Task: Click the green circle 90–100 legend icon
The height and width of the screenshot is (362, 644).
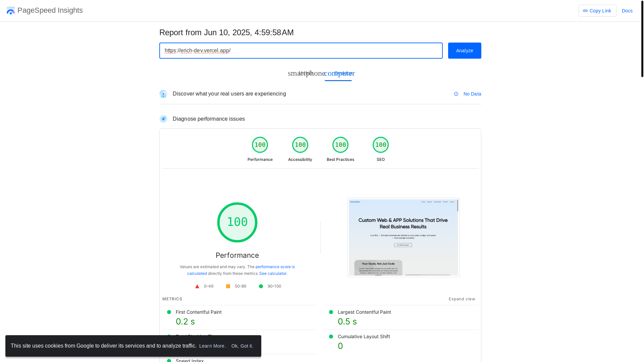Action: [261, 286]
